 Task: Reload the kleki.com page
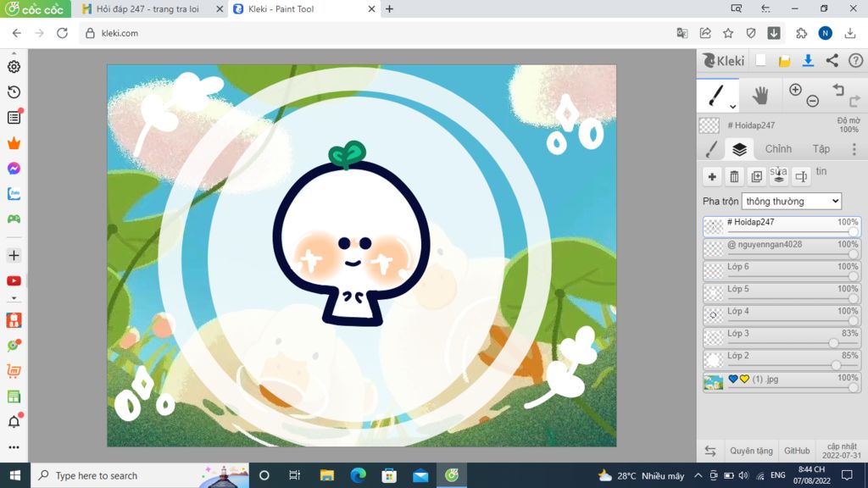click(62, 33)
